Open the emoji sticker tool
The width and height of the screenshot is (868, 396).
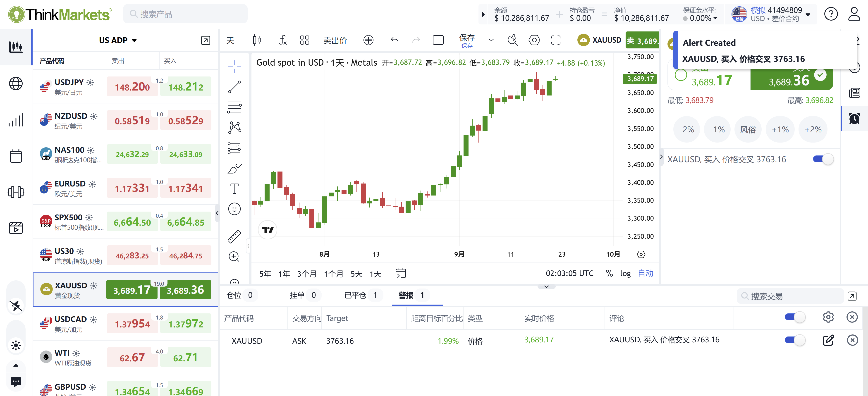click(x=234, y=209)
